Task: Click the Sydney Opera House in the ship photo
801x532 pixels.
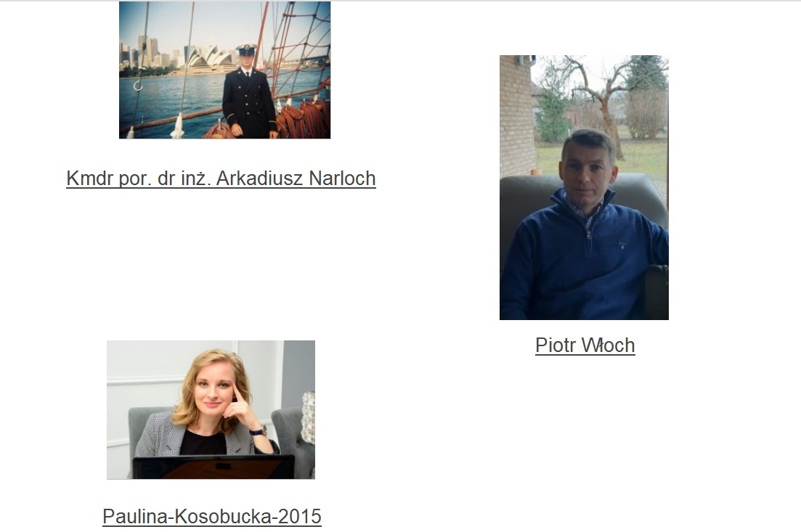Action: pos(209,57)
